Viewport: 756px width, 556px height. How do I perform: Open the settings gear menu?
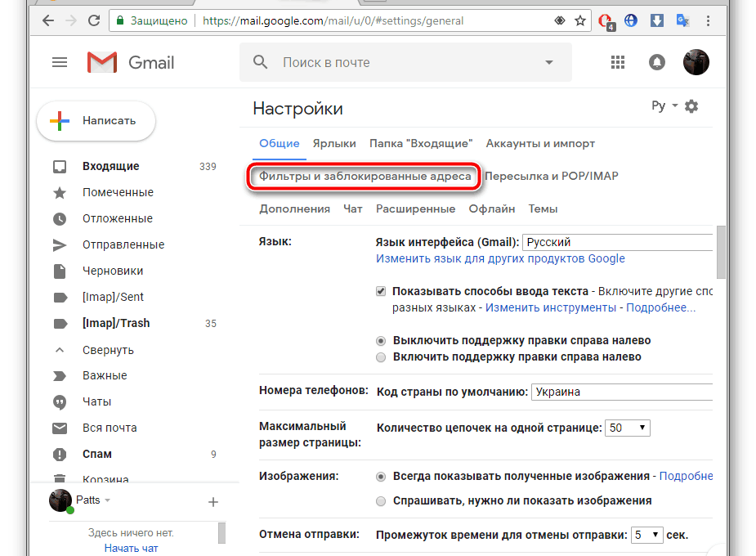click(691, 106)
